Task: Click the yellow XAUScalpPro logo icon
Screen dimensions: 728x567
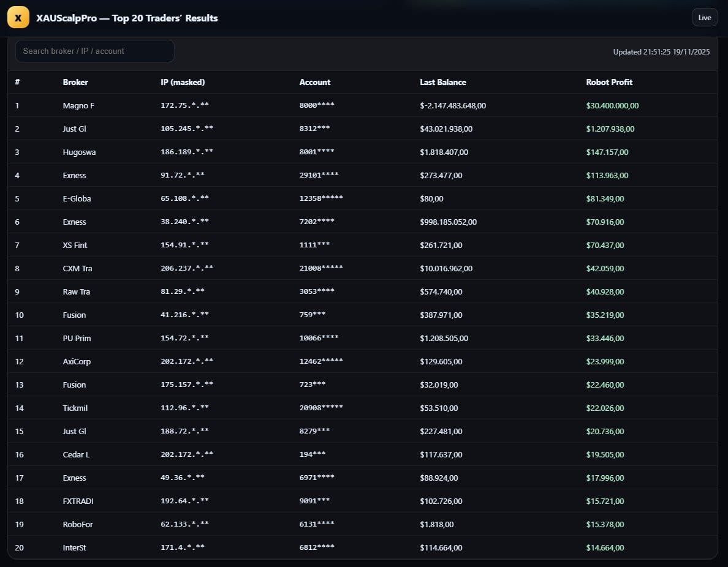Action: 18,18
